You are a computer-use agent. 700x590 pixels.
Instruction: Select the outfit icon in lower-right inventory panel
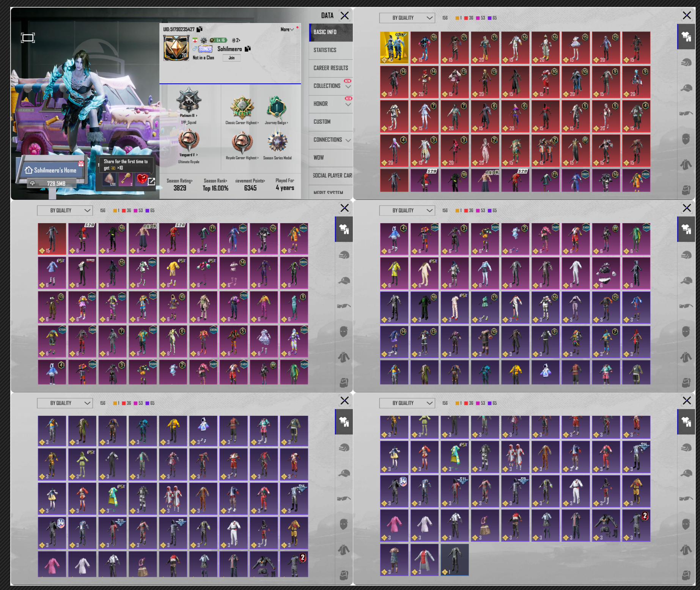click(686, 422)
